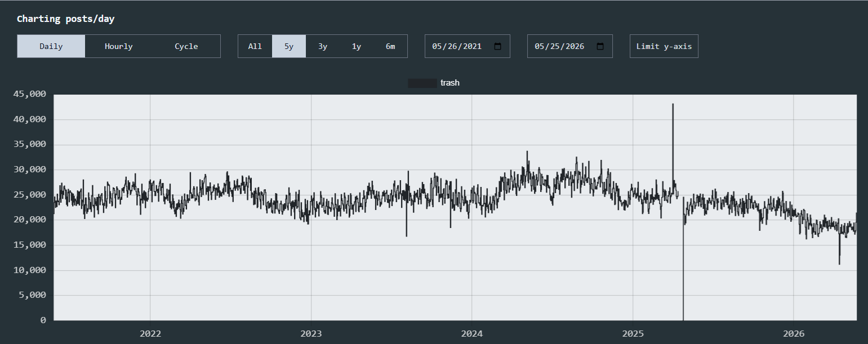
Task: Click the Charting posts/day heading
Action: (x=65, y=19)
